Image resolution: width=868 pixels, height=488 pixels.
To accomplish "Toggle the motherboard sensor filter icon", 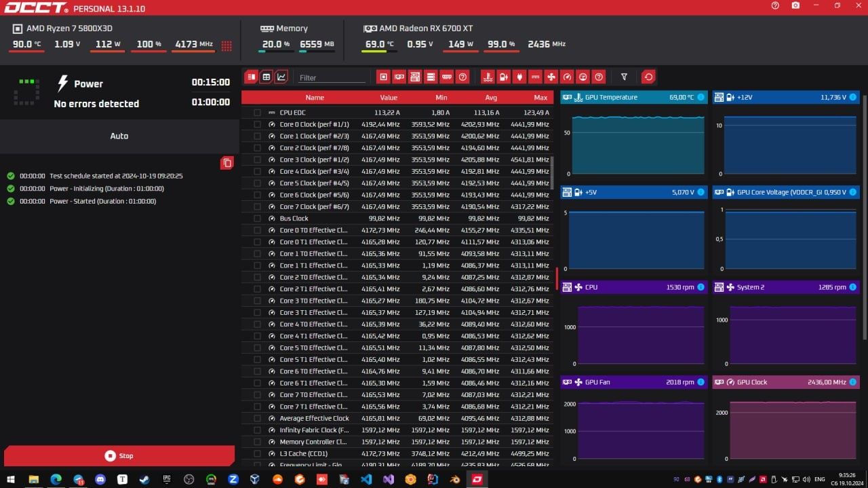I will pos(415,77).
